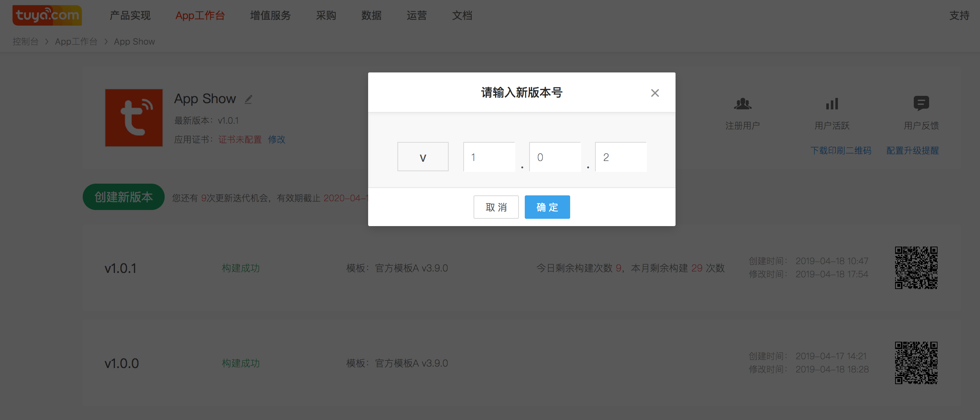The height and width of the screenshot is (420, 980).
Task: Open the 数据 menu
Action: pyautogui.click(x=371, y=15)
